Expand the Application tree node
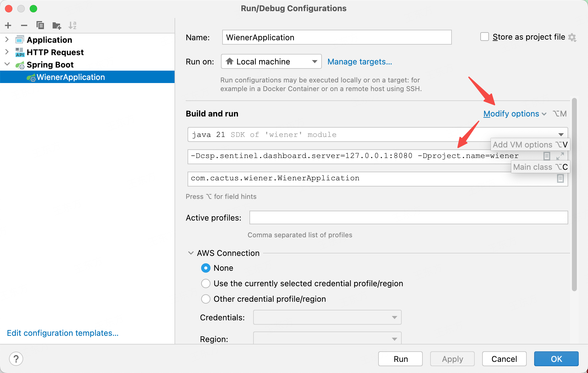Image resolution: width=588 pixels, height=373 pixels. click(7, 40)
